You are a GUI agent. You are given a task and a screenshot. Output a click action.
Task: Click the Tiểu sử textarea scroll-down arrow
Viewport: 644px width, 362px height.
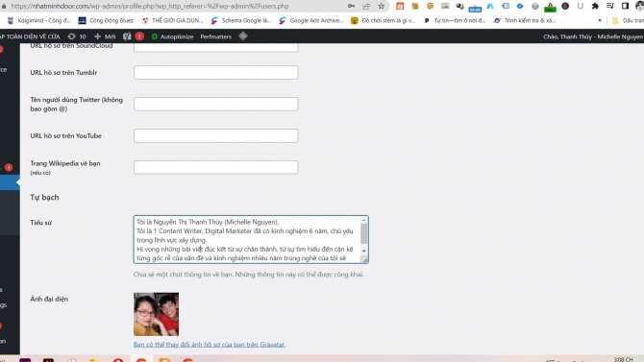(364, 251)
